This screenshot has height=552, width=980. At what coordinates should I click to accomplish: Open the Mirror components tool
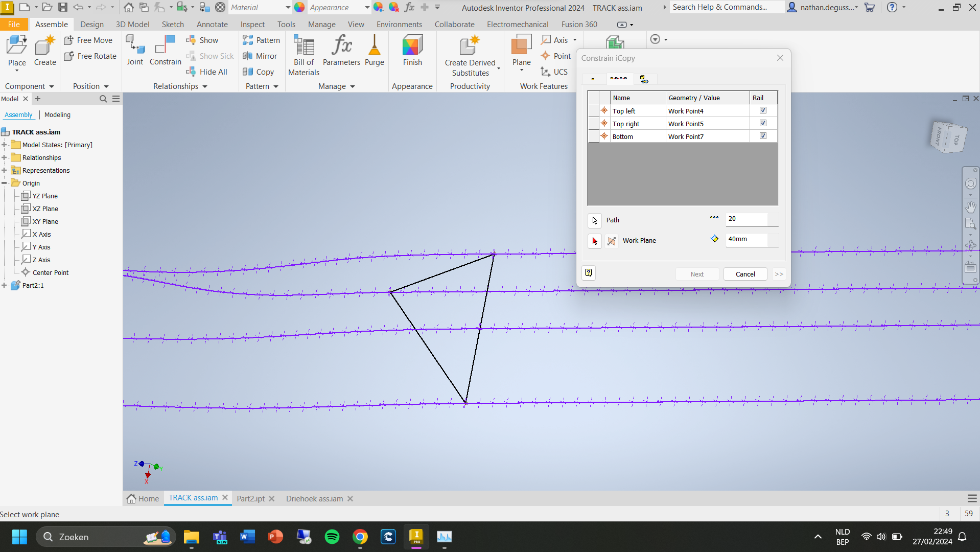coord(261,56)
